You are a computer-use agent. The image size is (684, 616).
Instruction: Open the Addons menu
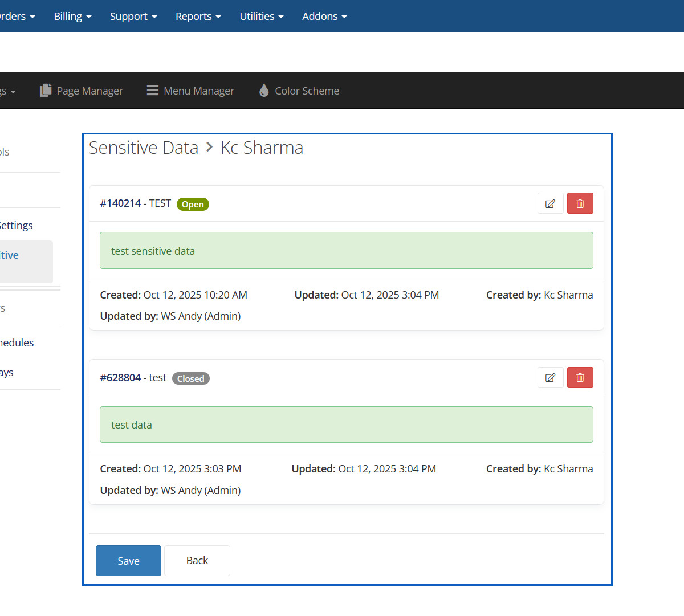click(324, 17)
